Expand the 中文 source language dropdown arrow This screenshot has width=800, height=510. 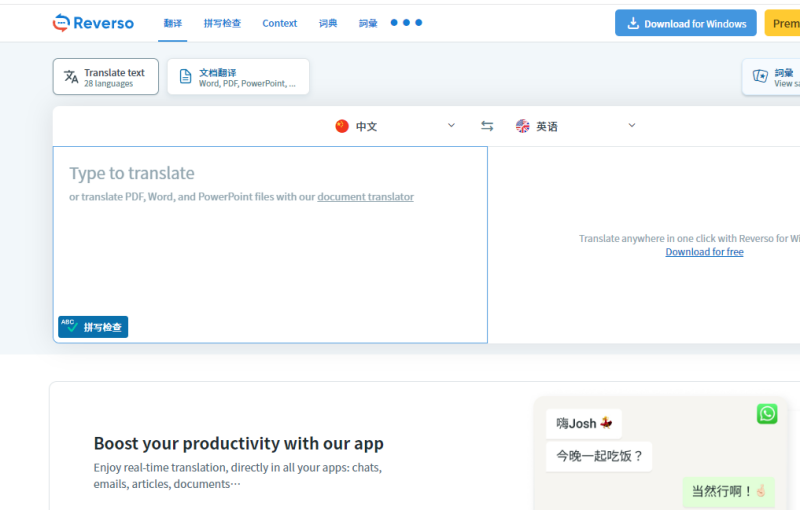click(x=451, y=125)
